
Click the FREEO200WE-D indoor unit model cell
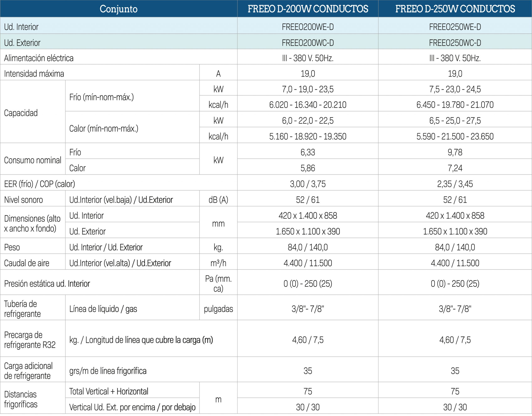click(308, 27)
